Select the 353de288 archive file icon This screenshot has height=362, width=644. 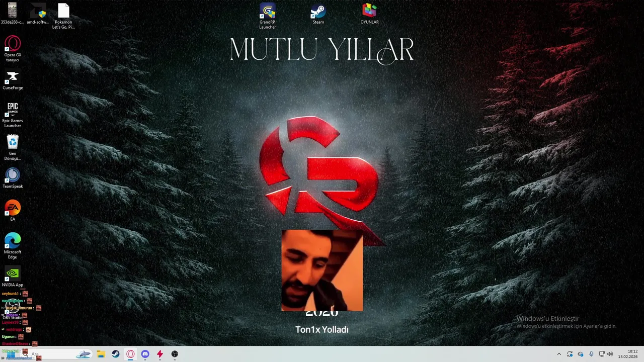pyautogui.click(x=12, y=14)
